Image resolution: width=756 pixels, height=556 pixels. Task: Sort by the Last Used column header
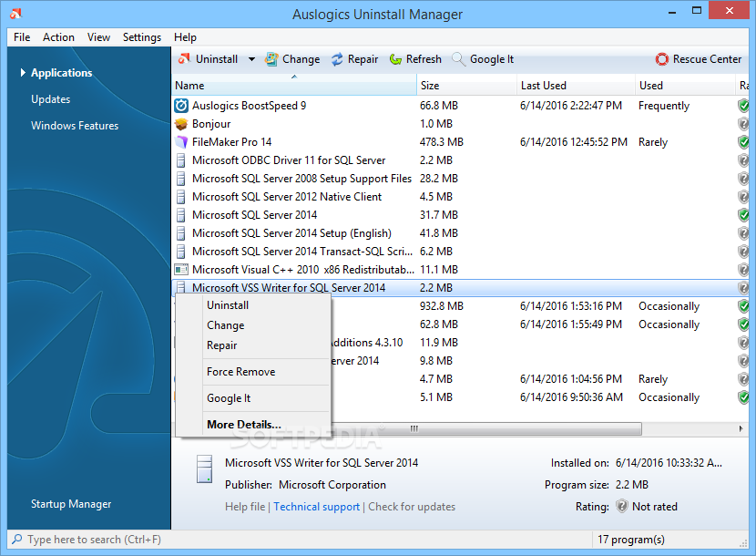577,86
